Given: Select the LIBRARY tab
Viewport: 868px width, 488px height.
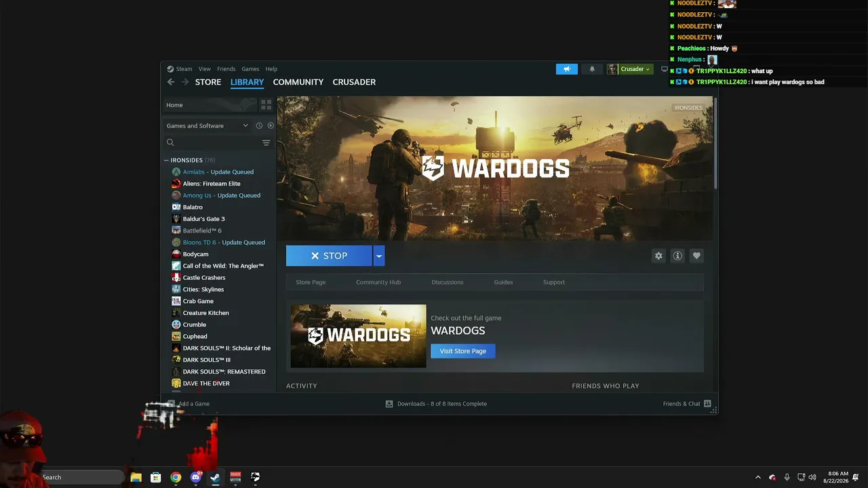Looking at the screenshot, I should pyautogui.click(x=247, y=82).
